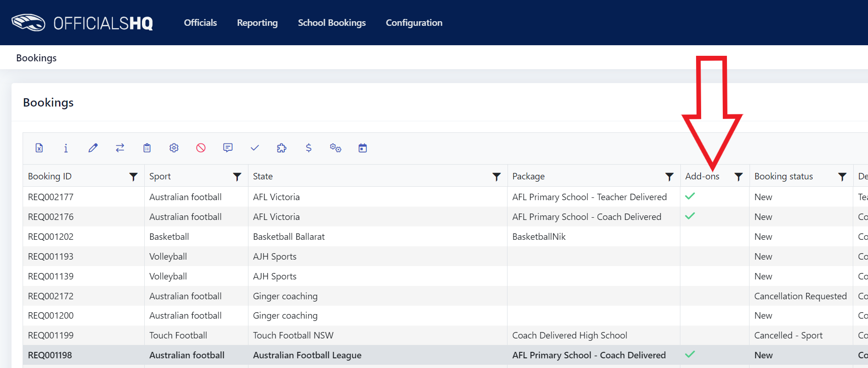
Task: Select booking REQ001139
Action: (51, 276)
